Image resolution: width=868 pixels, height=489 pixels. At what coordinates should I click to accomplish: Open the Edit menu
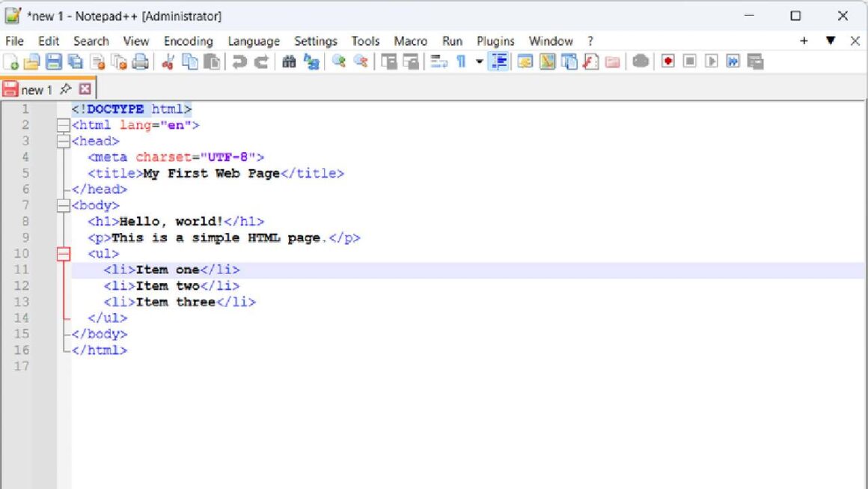(49, 41)
